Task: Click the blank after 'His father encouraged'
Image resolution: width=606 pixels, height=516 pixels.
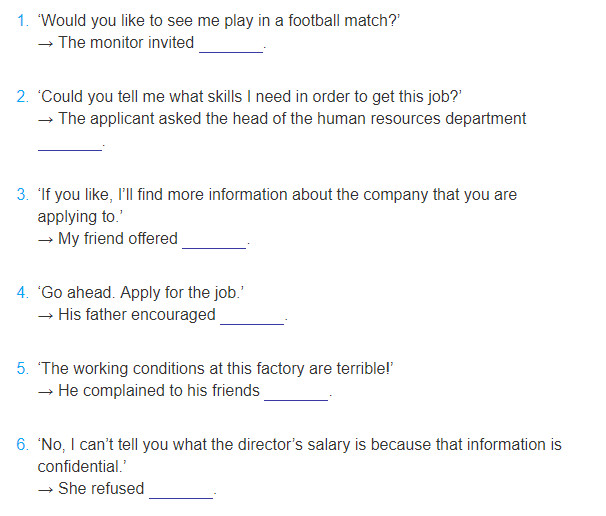Action: tap(252, 318)
